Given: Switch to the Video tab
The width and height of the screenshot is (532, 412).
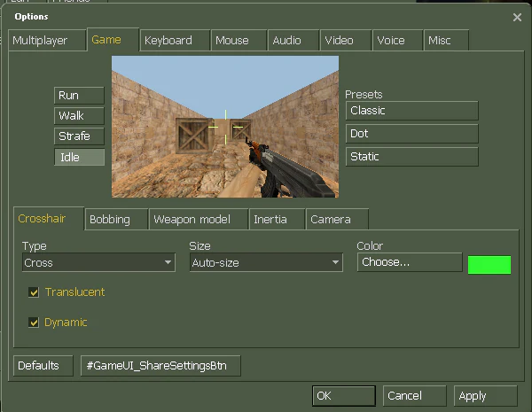Looking at the screenshot, I should (346, 41).
